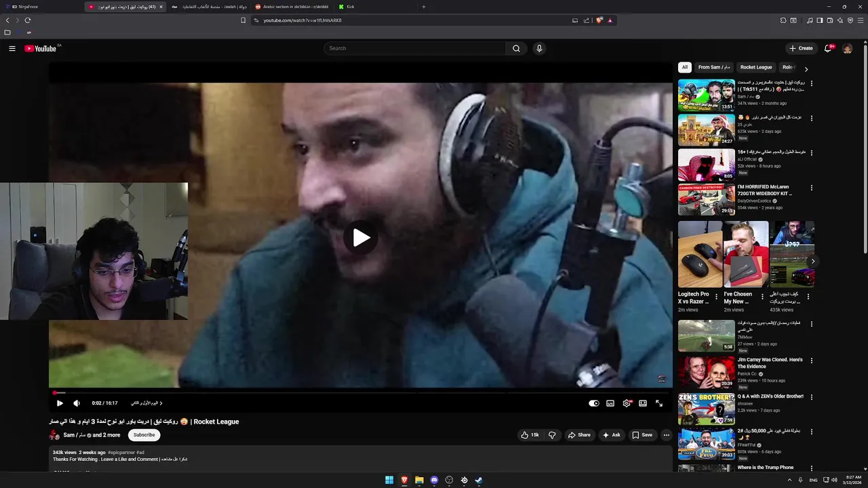The image size is (868, 488).
Task: Open the I've Chosen My New short
Action: 746,255
